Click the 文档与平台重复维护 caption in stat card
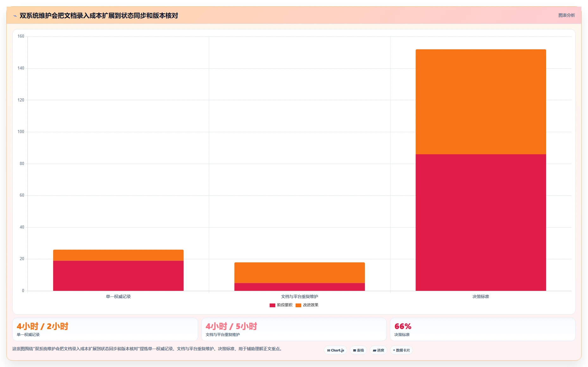This screenshot has width=588, height=367. [222, 335]
